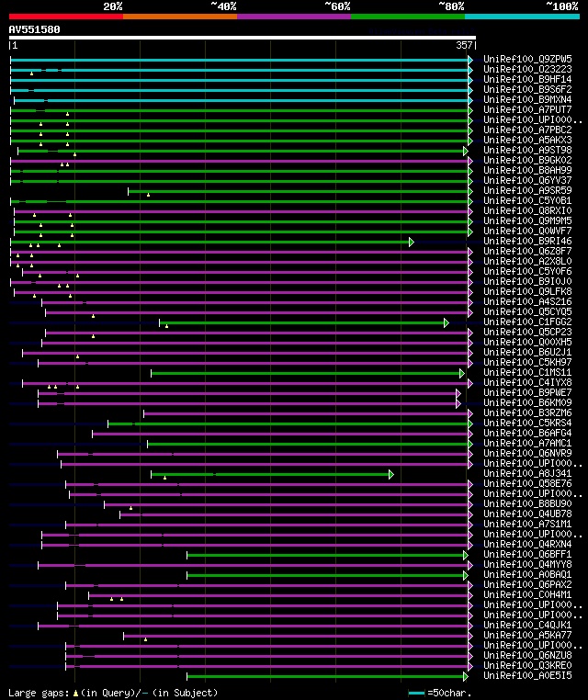The image size is (588, 700).
Task: Select the UniRef100_B8BU90 label
Action: click(527, 503)
